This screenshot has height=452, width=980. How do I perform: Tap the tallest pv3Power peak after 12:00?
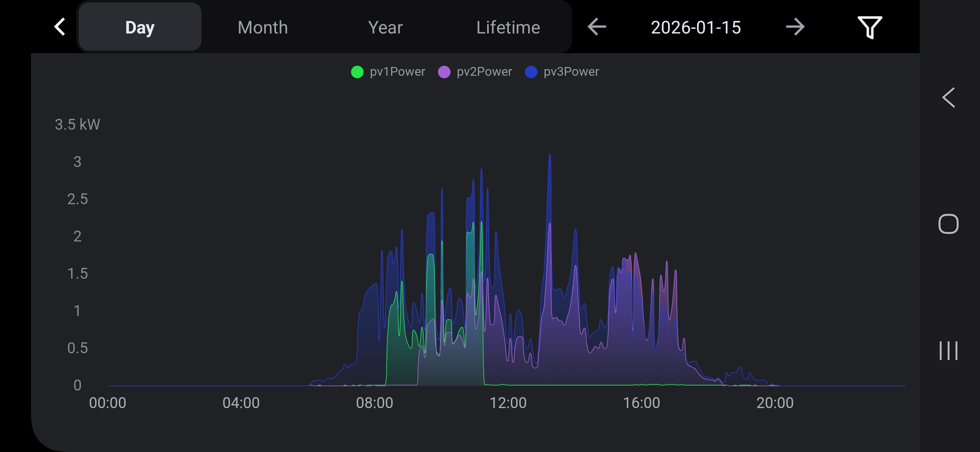[x=549, y=156]
